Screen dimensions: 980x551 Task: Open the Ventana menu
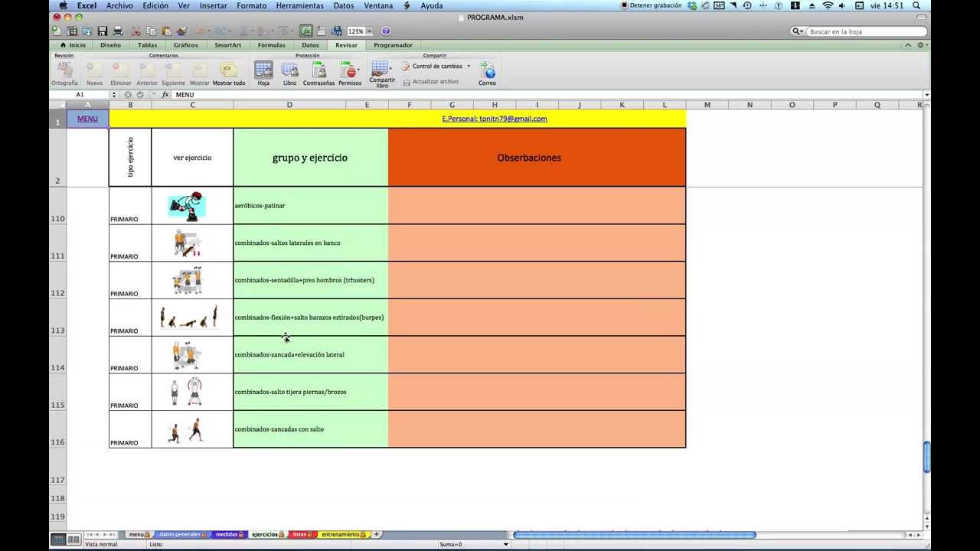pos(378,5)
